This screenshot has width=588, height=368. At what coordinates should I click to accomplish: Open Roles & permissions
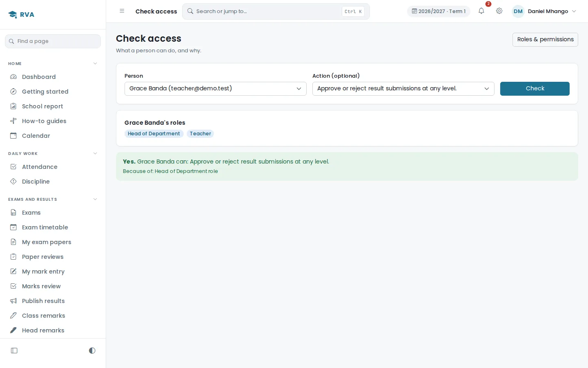[x=545, y=40]
